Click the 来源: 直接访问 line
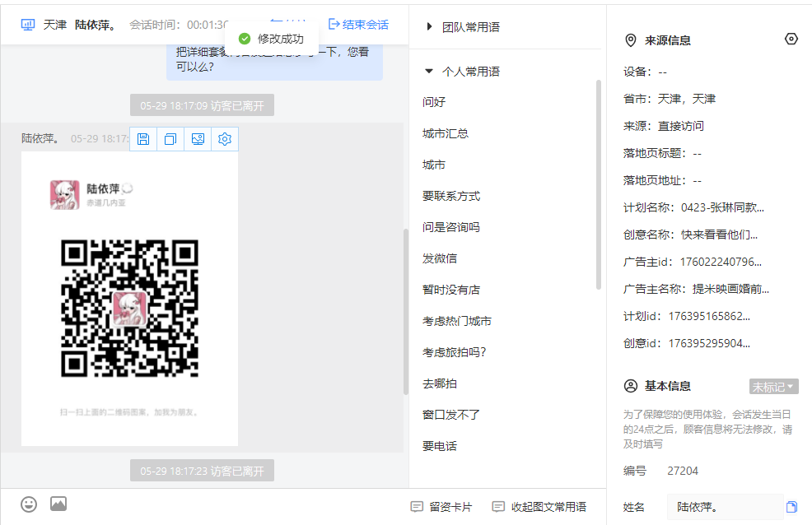 pos(664,126)
